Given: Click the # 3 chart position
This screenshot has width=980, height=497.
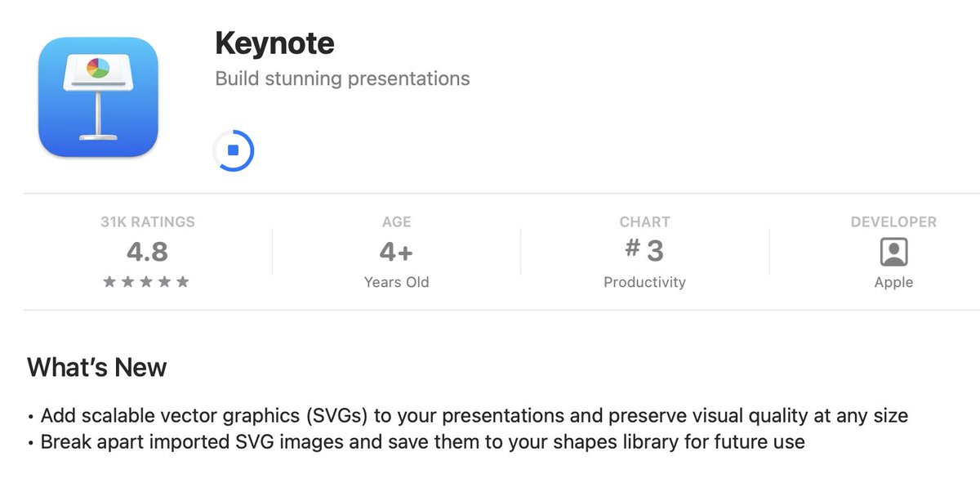Looking at the screenshot, I should (644, 250).
